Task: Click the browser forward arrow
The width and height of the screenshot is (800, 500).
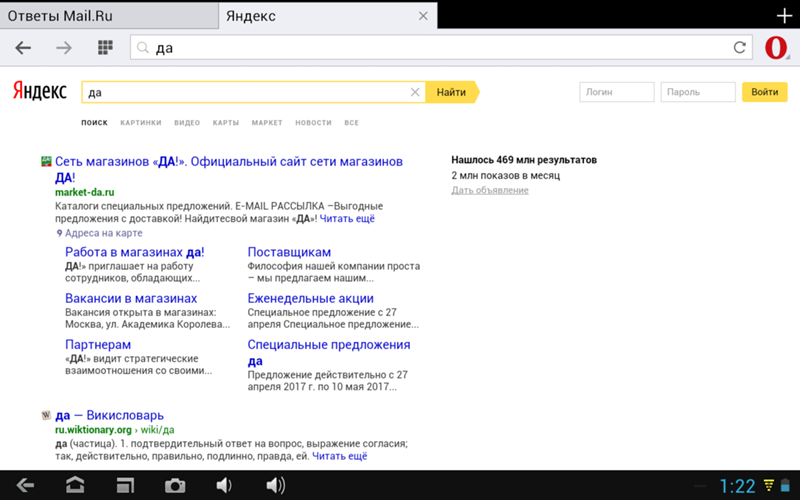Action: click(x=64, y=48)
